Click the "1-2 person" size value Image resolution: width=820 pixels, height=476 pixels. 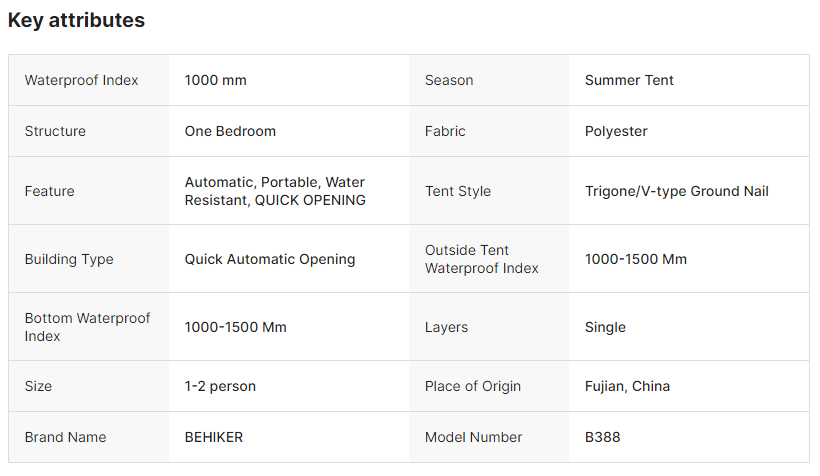(x=221, y=386)
